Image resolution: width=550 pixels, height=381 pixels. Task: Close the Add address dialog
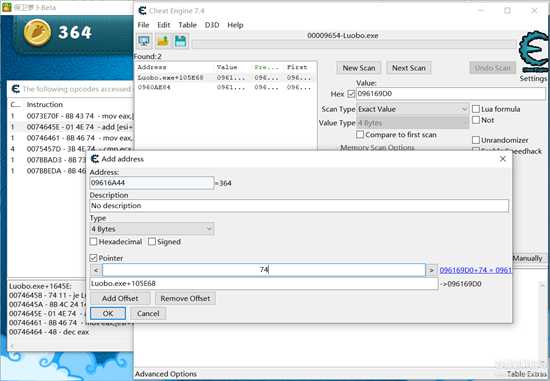[503, 159]
